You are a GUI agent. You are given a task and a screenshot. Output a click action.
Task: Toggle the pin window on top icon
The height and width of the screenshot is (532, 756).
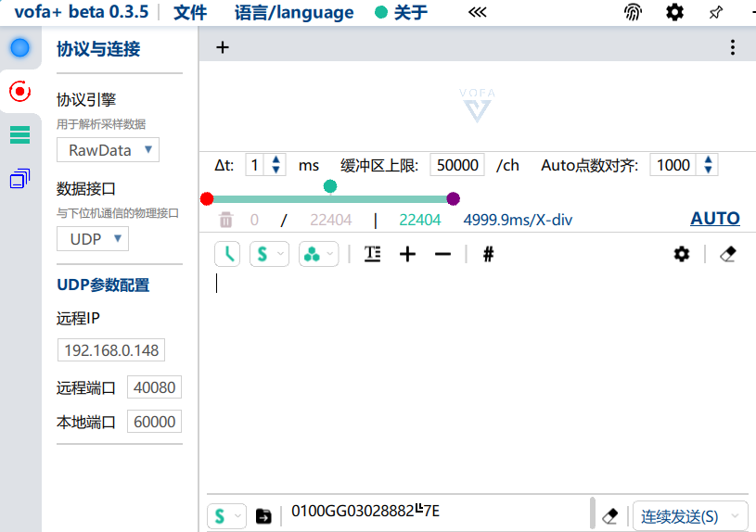(715, 12)
